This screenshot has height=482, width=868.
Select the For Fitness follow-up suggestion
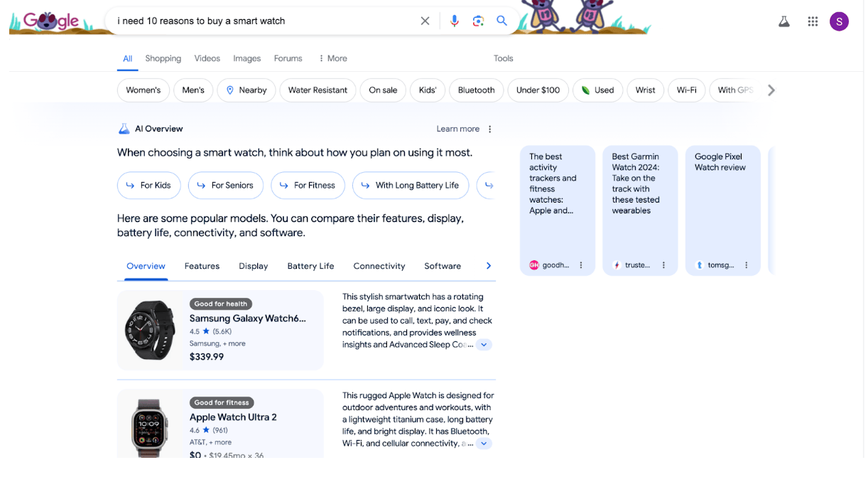click(308, 186)
